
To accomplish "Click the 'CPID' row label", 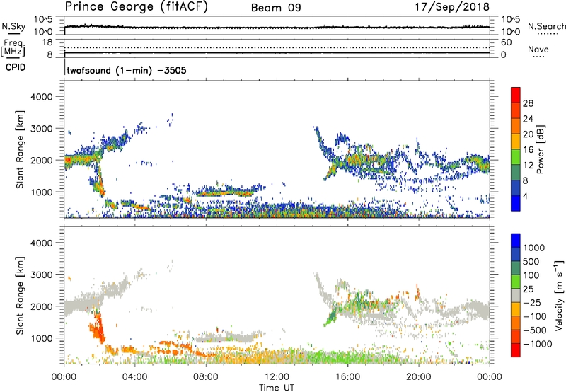I will tap(16, 67).
